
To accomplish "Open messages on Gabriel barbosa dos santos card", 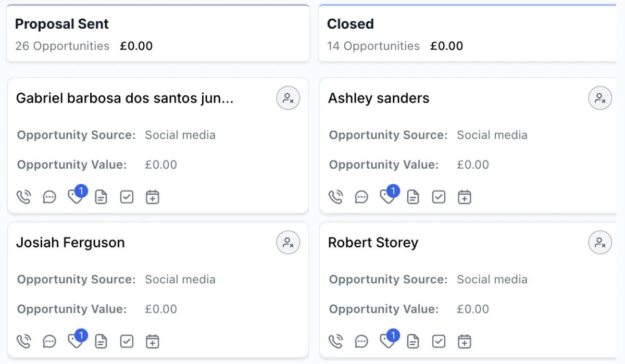I will 49,197.
